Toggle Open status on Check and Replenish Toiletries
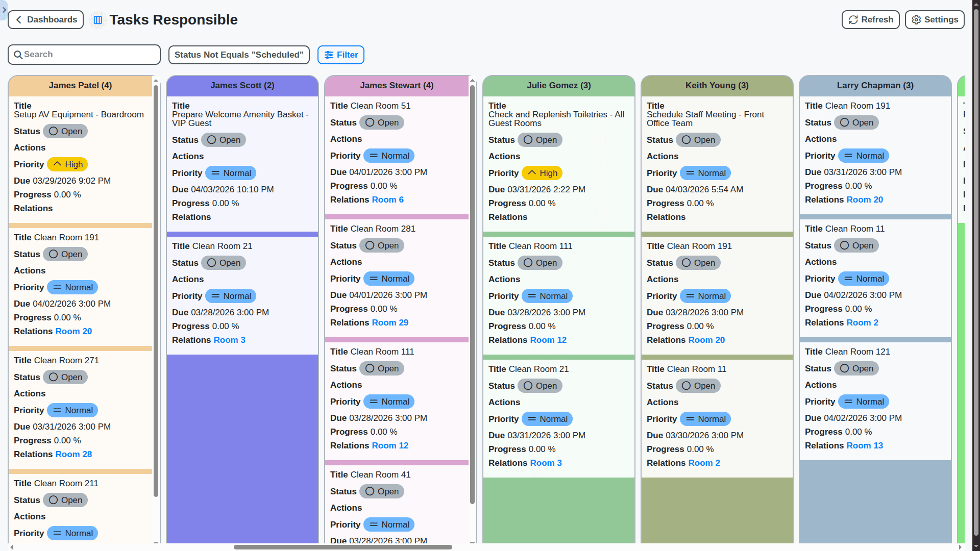Image resolution: width=980 pixels, height=551 pixels. pos(540,139)
